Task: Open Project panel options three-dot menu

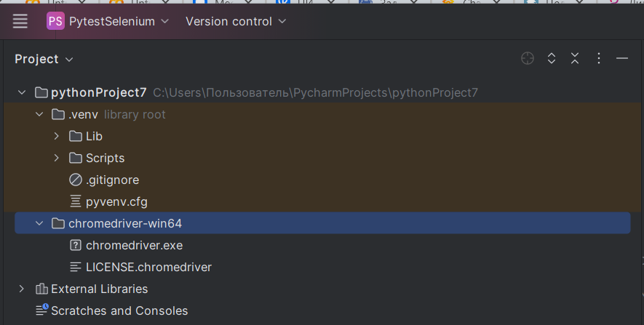Action: pos(598,59)
